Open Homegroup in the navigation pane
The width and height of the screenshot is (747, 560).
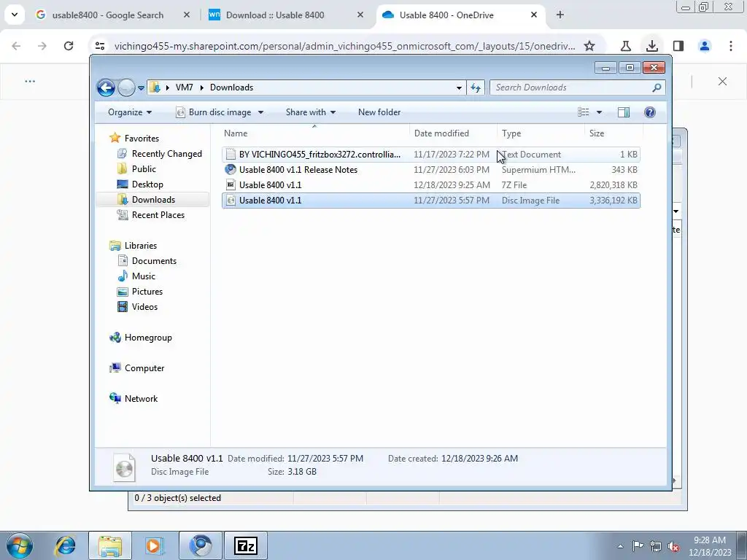tap(147, 337)
